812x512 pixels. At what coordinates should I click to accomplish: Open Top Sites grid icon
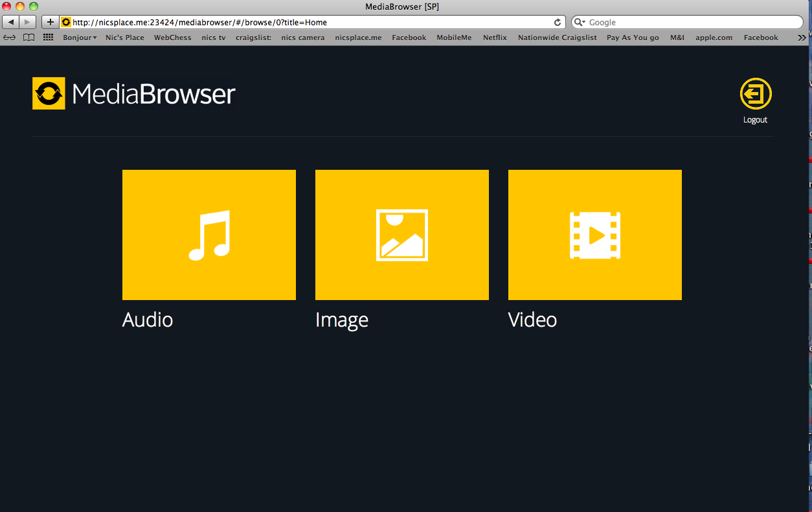pyautogui.click(x=48, y=38)
